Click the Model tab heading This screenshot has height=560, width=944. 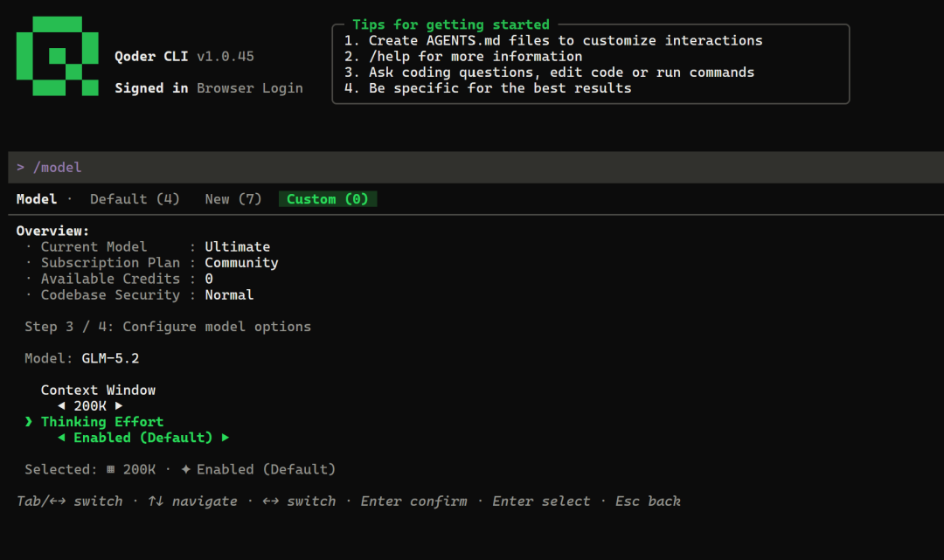pos(37,199)
